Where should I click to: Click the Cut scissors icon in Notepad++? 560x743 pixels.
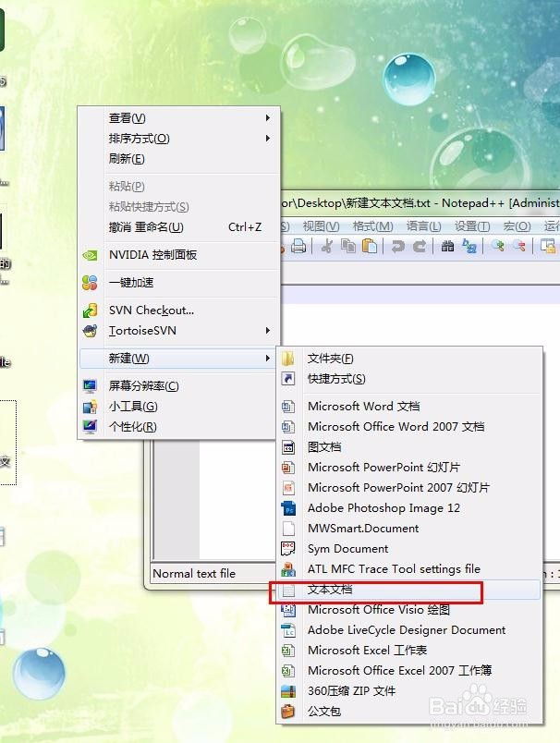pyautogui.click(x=326, y=246)
